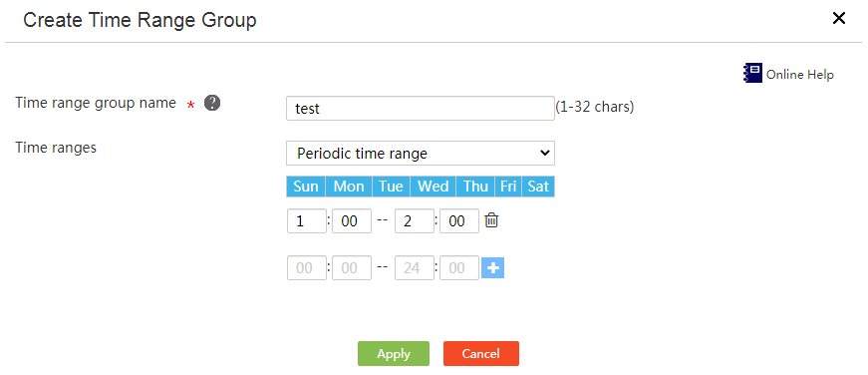Focus the time range group name field
The height and width of the screenshot is (375, 868).
click(421, 108)
